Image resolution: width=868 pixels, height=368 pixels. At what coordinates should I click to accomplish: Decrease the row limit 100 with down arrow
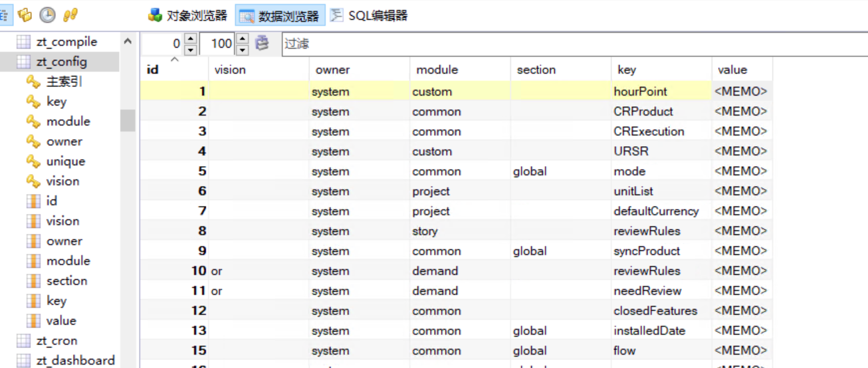243,50
